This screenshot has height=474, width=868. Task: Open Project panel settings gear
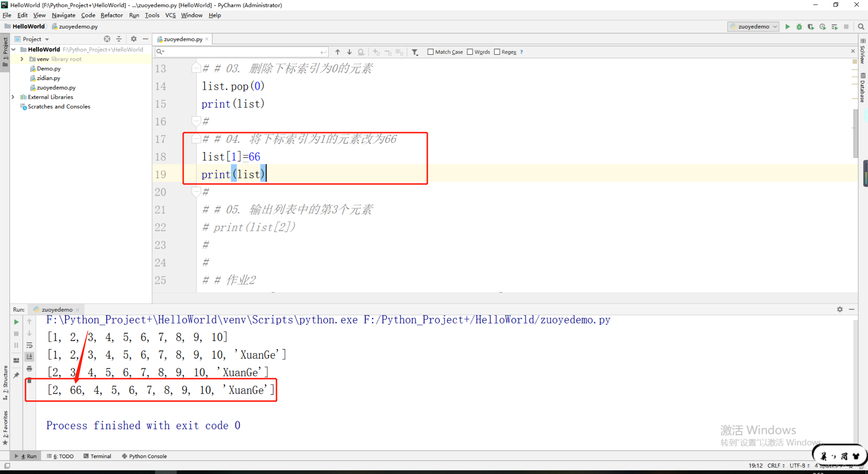[133, 39]
